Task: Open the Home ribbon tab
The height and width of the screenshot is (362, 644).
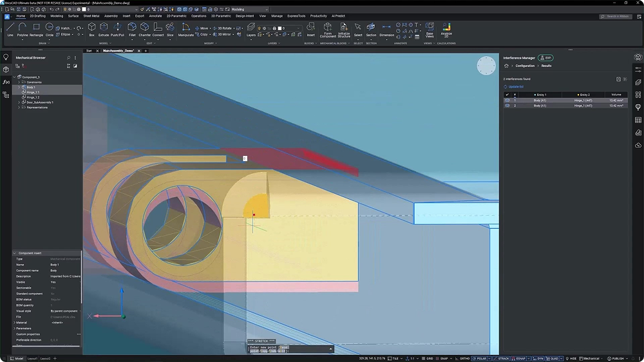Action: click(21, 16)
